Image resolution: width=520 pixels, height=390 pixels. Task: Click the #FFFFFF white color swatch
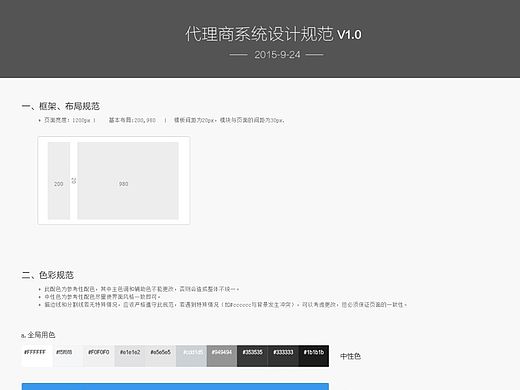coord(37,356)
